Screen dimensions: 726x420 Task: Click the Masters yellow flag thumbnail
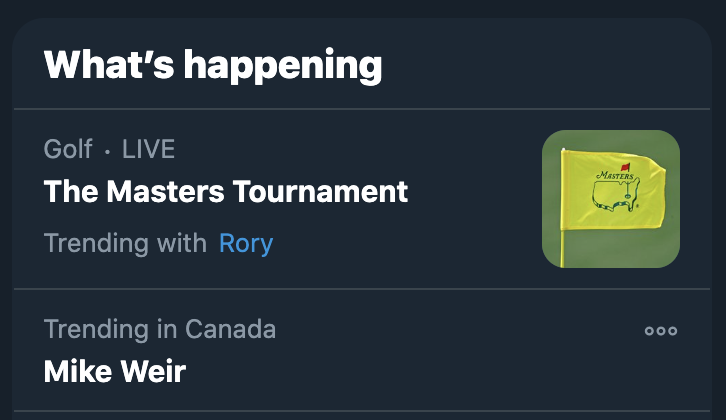(611, 199)
